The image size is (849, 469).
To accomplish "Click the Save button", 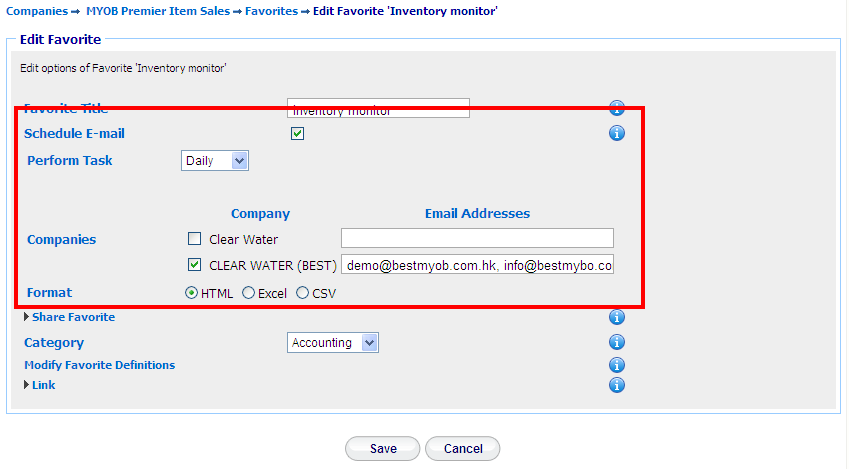I will pos(383,448).
